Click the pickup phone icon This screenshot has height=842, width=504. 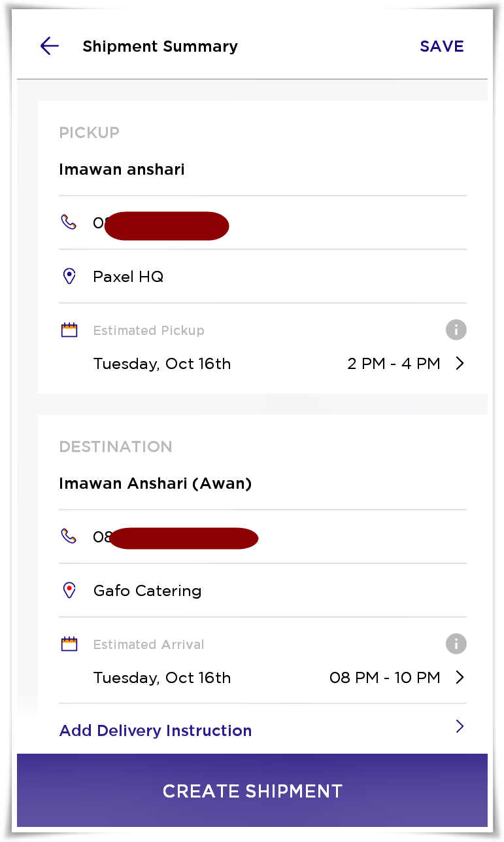69,222
